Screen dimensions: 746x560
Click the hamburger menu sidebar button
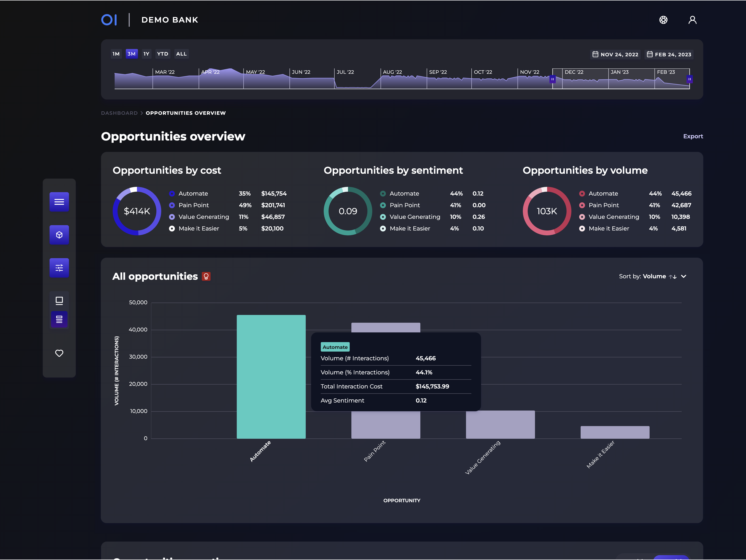click(59, 202)
